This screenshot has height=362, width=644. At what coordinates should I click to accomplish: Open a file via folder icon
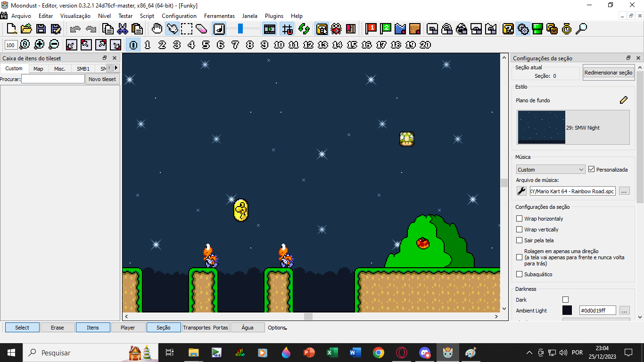(26, 29)
